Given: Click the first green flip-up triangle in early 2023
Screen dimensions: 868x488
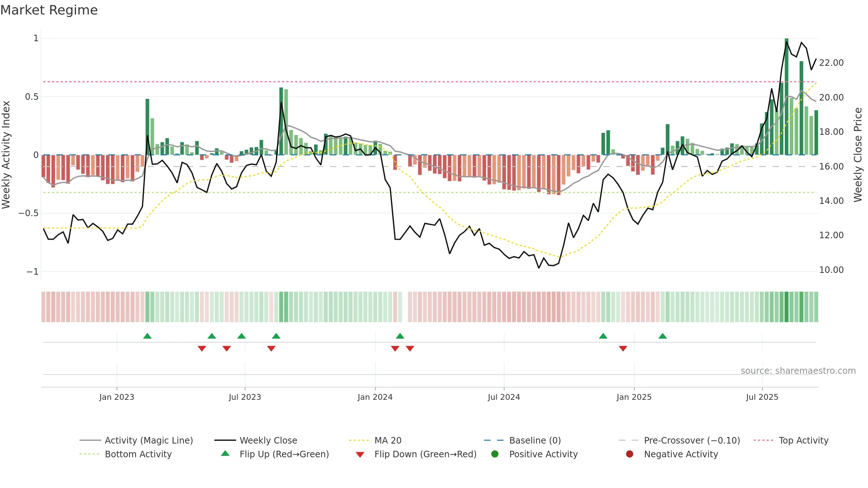Looking at the screenshot, I should pyautogui.click(x=147, y=336).
